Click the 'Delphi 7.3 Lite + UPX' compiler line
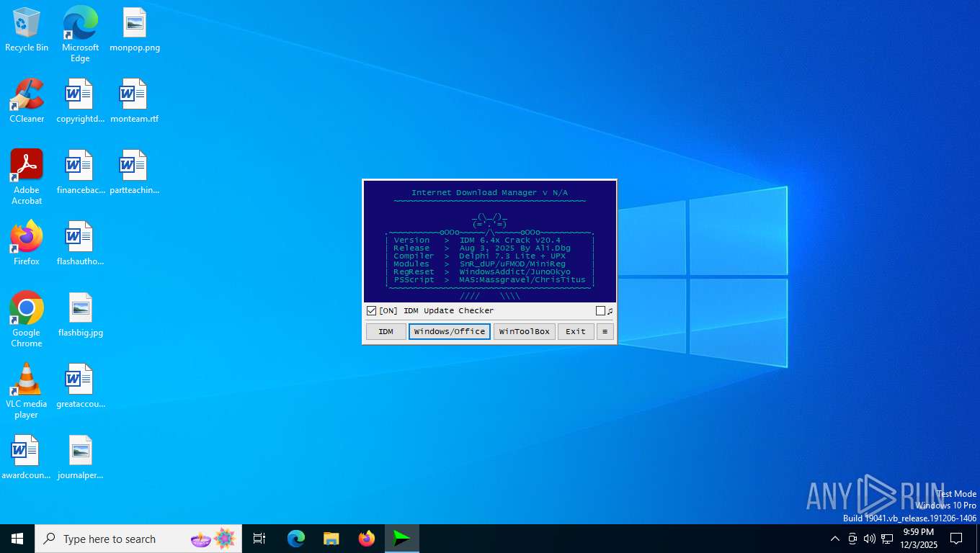Viewport: 980px width, 553px height. click(x=512, y=256)
